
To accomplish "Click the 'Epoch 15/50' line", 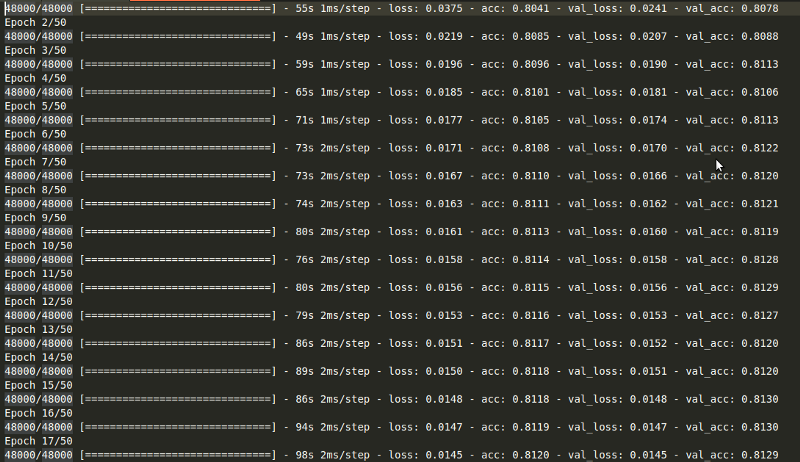I will [x=39, y=385].
